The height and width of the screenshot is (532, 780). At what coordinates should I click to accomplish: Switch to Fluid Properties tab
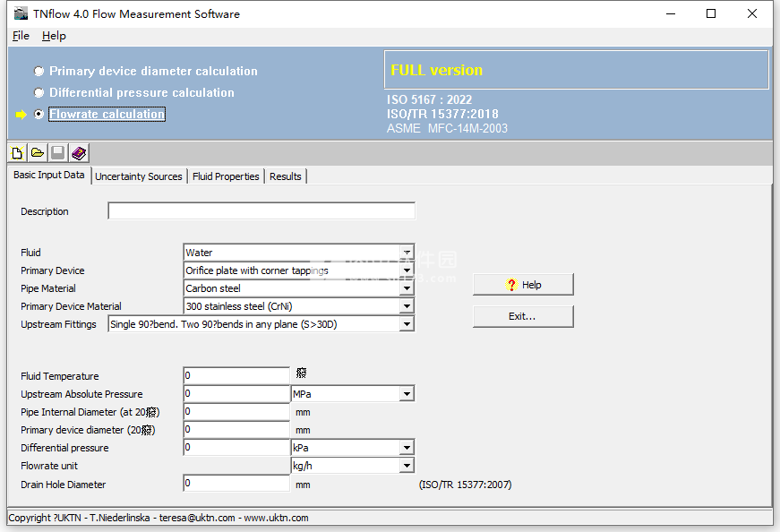click(226, 176)
